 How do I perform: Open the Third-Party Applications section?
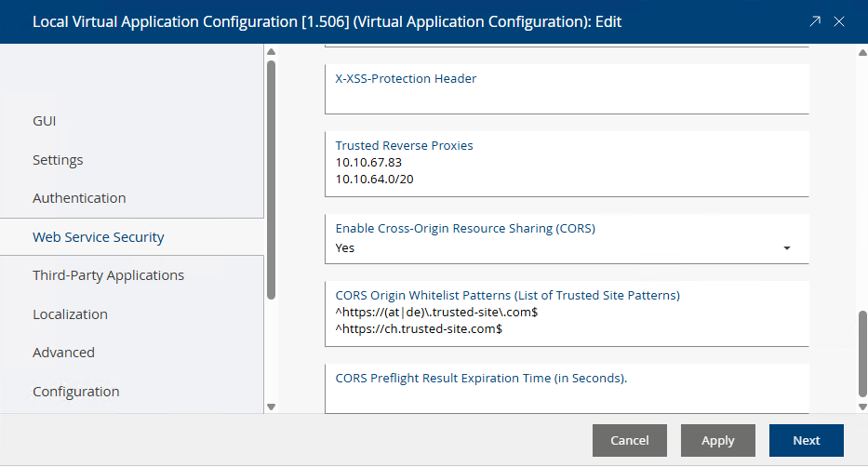point(108,275)
